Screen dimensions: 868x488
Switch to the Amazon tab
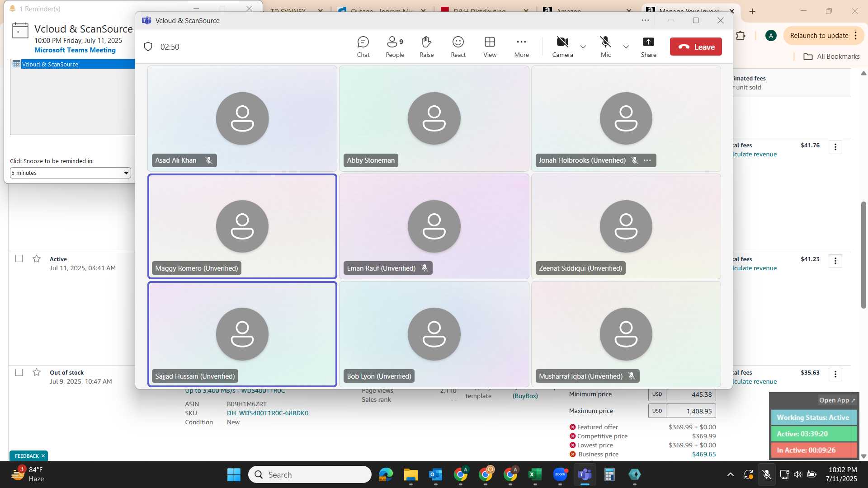click(x=588, y=10)
